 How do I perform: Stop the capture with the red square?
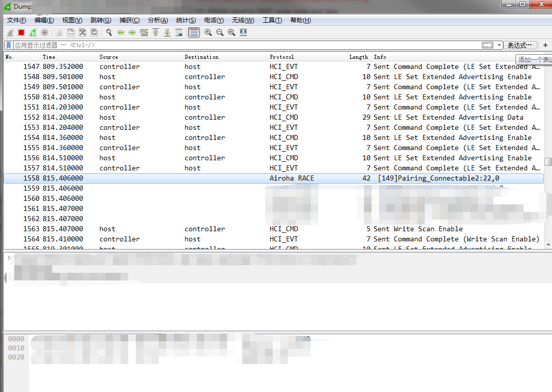click(21, 33)
